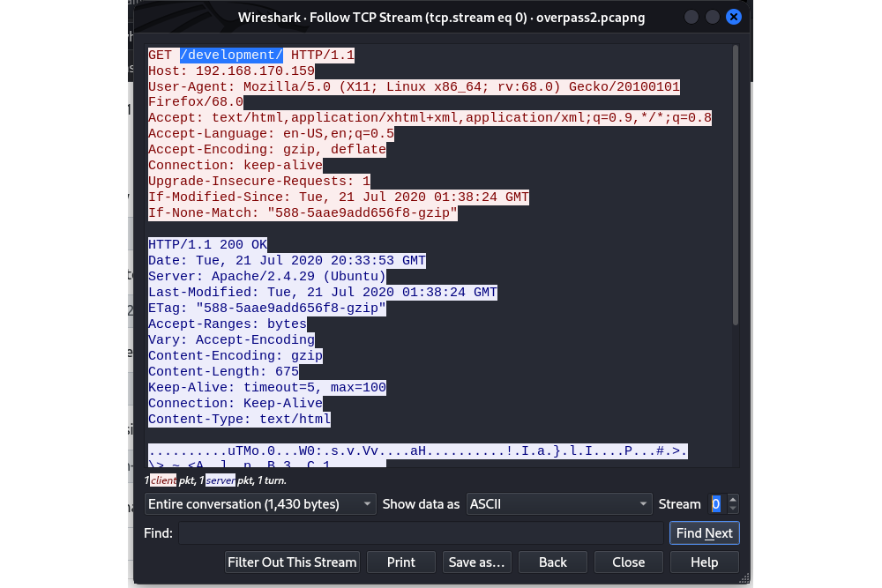This screenshot has height=588, width=882.
Task: Open Help for the stream dialog
Action: 704,562
